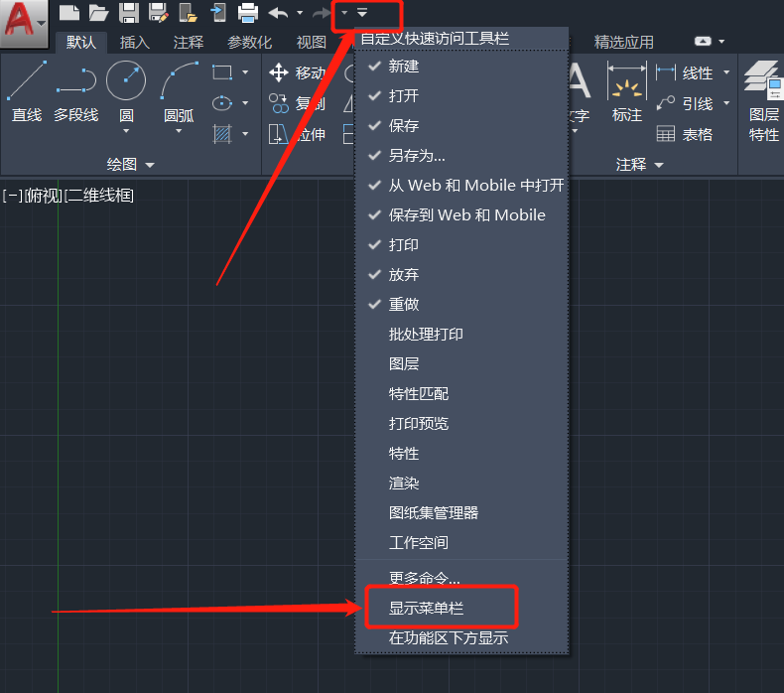The width and height of the screenshot is (784, 693).
Task: Select the Line (直线) tool
Action: pyautogui.click(x=27, y=92)
